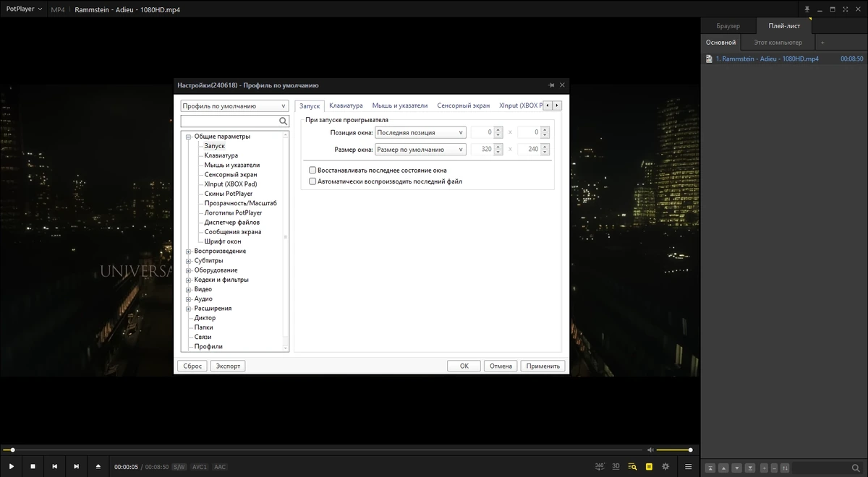868x477 pixels.
Task: Stop playback with the Stop button
Action: pyautogui.click(x=33, y=467)
